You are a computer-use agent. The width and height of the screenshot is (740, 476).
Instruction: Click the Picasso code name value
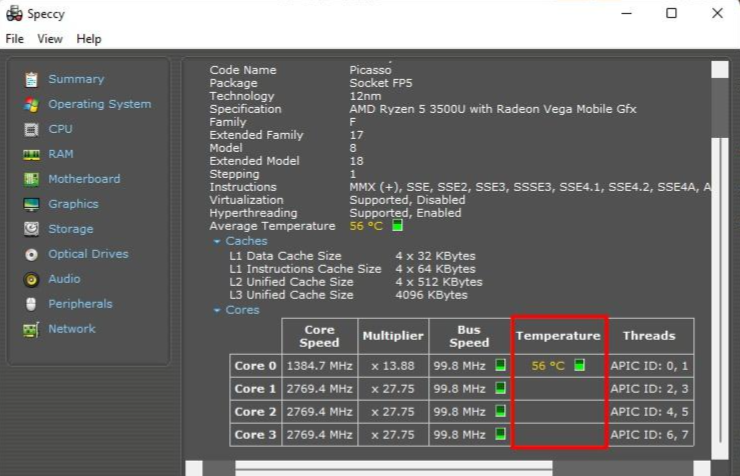[370, 70]
